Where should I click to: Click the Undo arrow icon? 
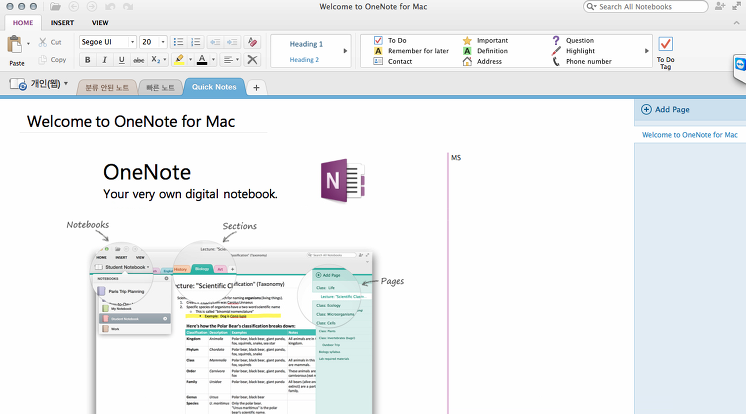[110, 7]
